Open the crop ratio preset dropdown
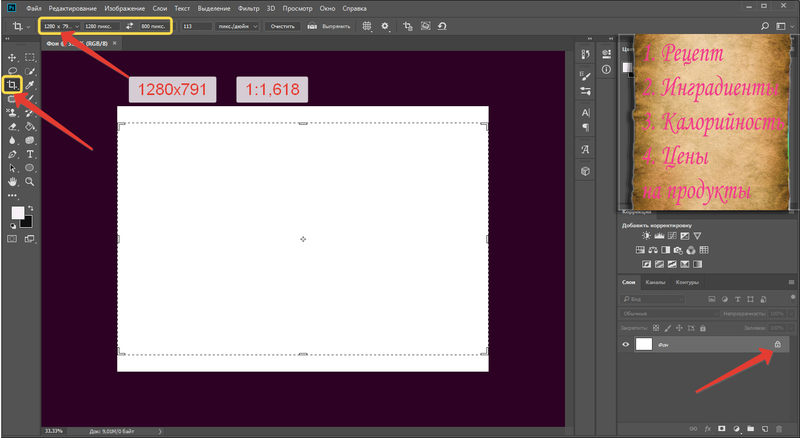This screenshot has width=800, height=438. pos(61,25)
